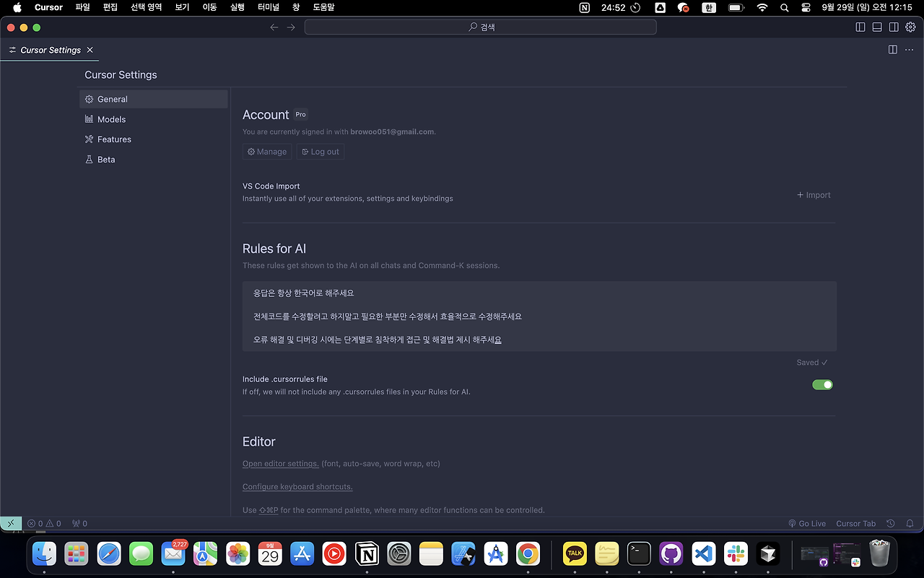Open the 터미널 menu
The height and width of the screenshot is (578, 924).
tap(268, 7)
